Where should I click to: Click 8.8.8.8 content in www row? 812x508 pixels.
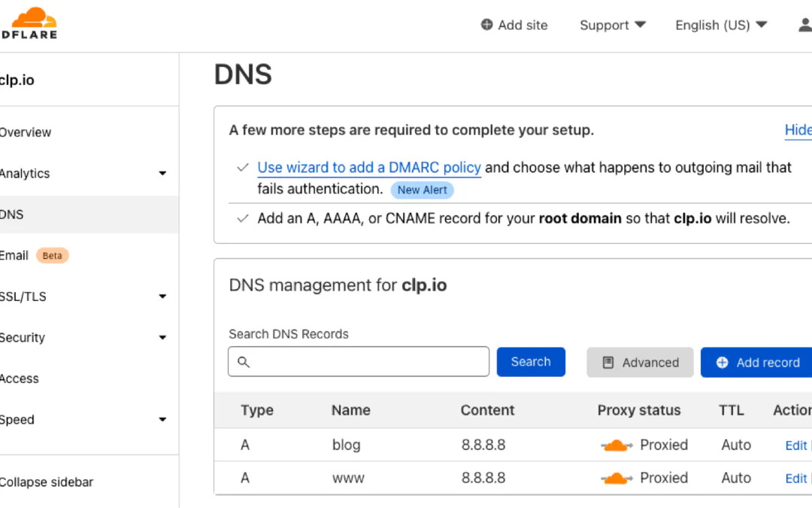(x=483, y=478)
